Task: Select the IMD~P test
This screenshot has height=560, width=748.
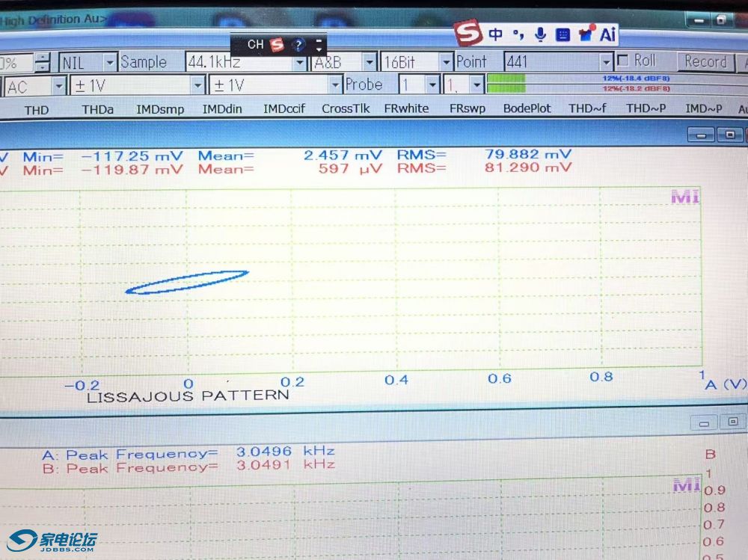Action: click(704, 108)
